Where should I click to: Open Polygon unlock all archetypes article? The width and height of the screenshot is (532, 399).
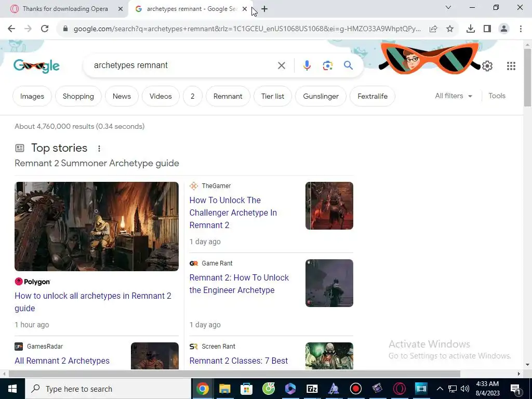[93, 302]
